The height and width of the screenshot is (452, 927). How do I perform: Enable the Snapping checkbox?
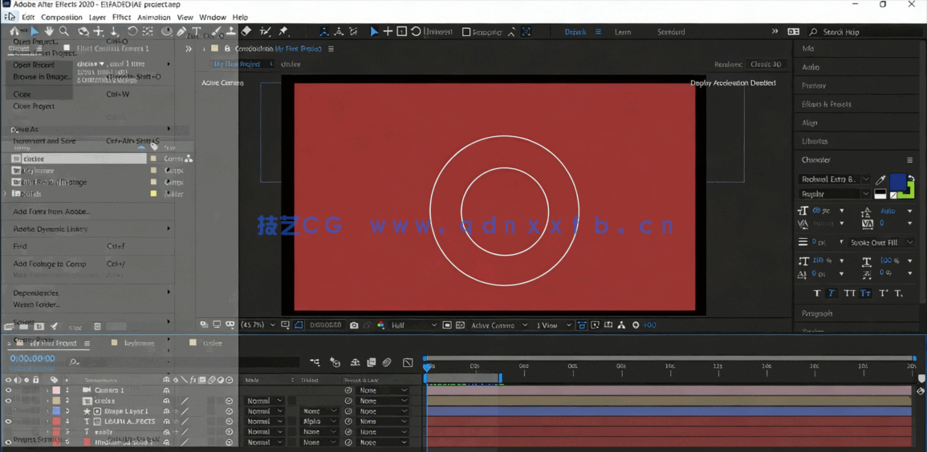tap(466, 32)
